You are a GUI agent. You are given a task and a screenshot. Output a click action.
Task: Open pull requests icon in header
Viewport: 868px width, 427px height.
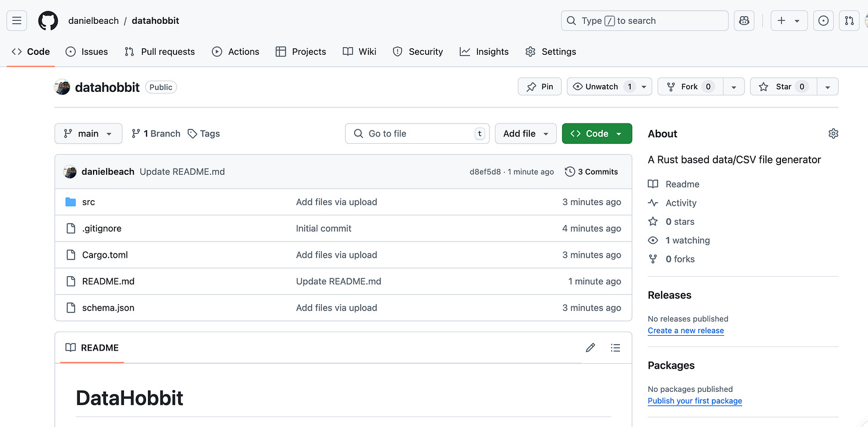click(x=850, y=21)
